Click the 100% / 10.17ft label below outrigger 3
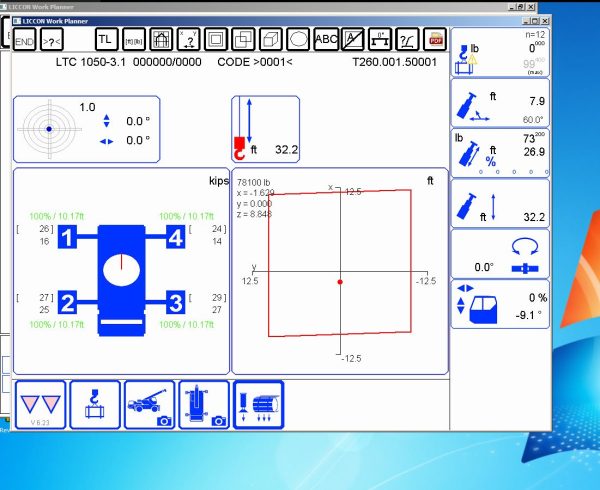This screenshot has width=600, height=490. point(187,325)
